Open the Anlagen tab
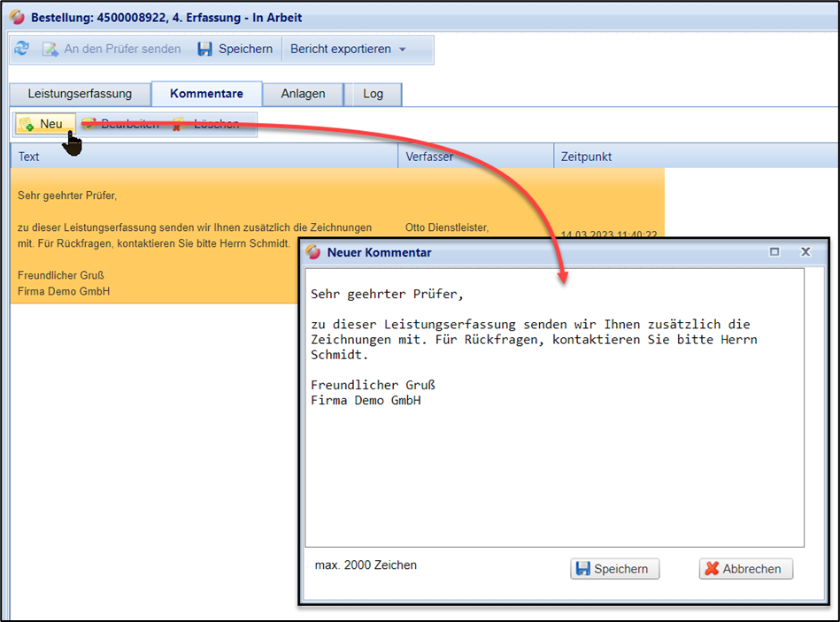The width and height of the screenshot is (840, 622). (x=303, y=94)
